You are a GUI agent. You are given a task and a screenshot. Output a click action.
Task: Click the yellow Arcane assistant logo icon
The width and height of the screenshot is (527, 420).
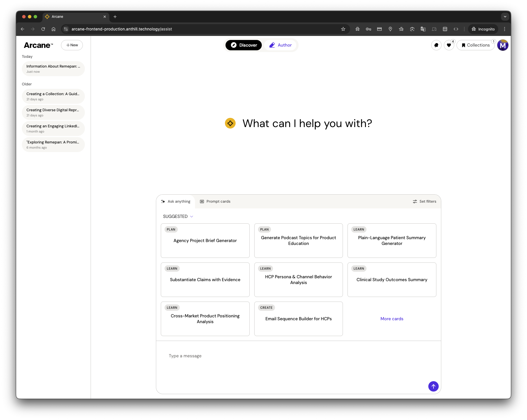point(230,123)
